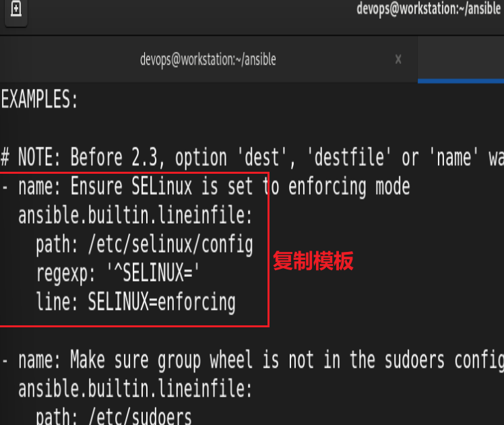Click the EXAMPLES: heading text

tap(39, 99)
